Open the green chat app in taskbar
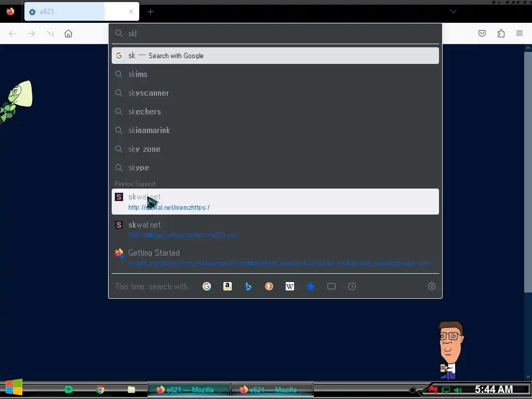Viewport: 532px width, 399px height. point(69,390)
